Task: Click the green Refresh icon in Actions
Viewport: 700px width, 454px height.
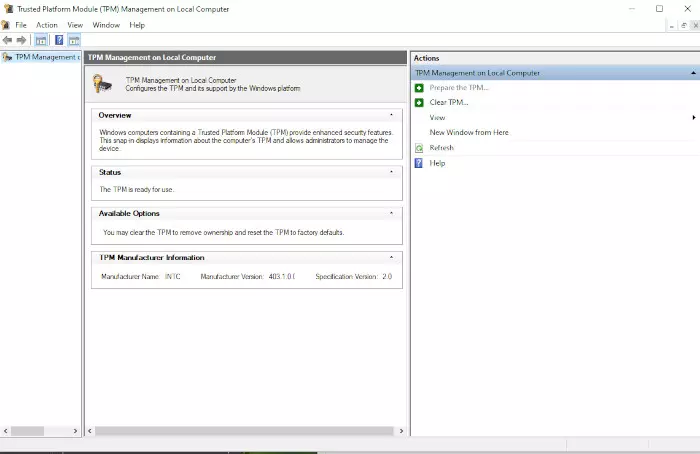Action: pos(419,148)
